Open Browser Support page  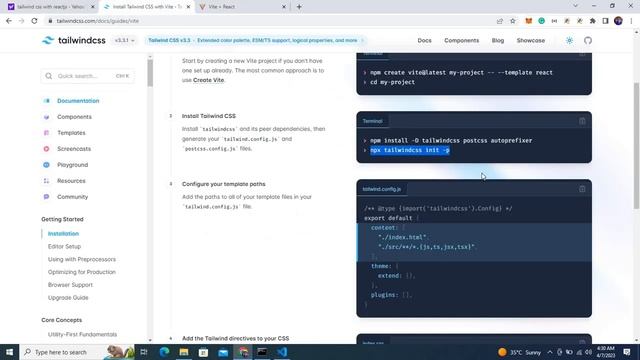[70, 285]
